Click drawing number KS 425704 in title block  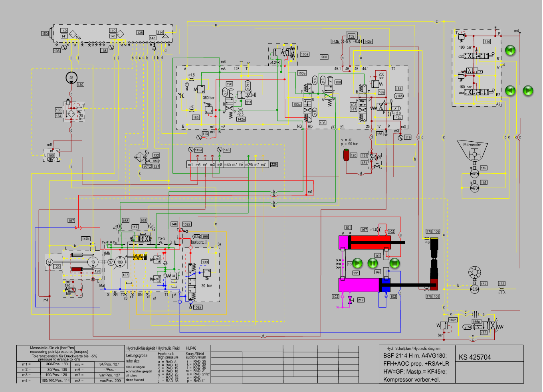pos(475,357)
